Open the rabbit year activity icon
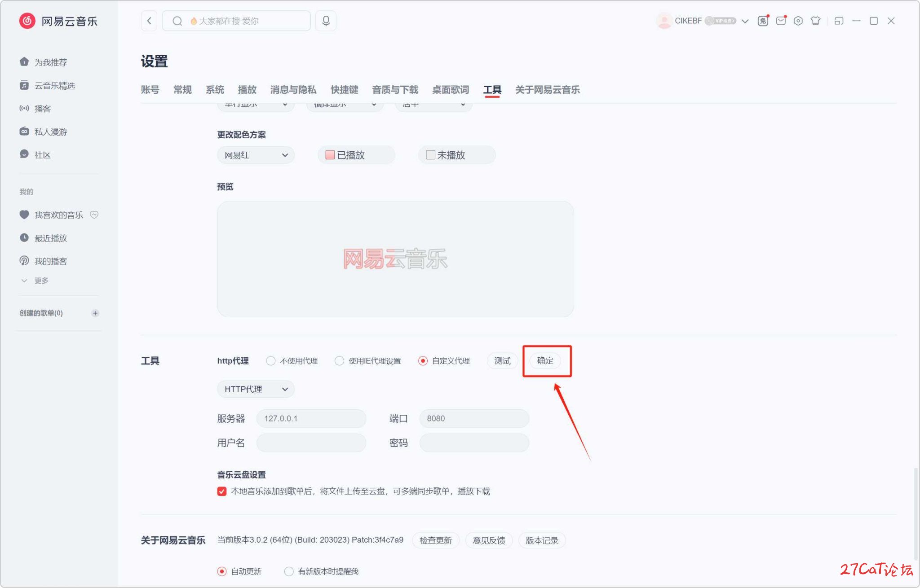920x588 pixels. [763, 21]
